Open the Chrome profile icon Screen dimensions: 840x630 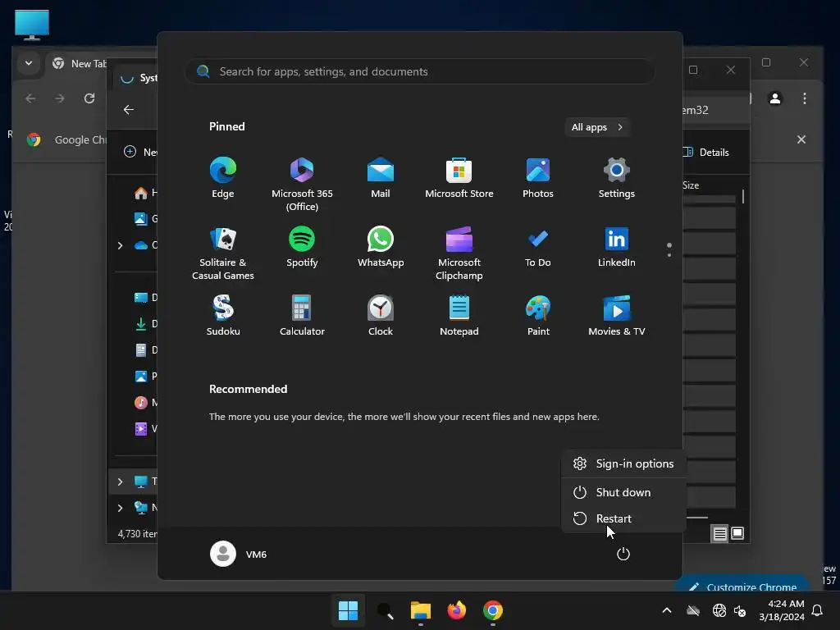coord(774,98)
